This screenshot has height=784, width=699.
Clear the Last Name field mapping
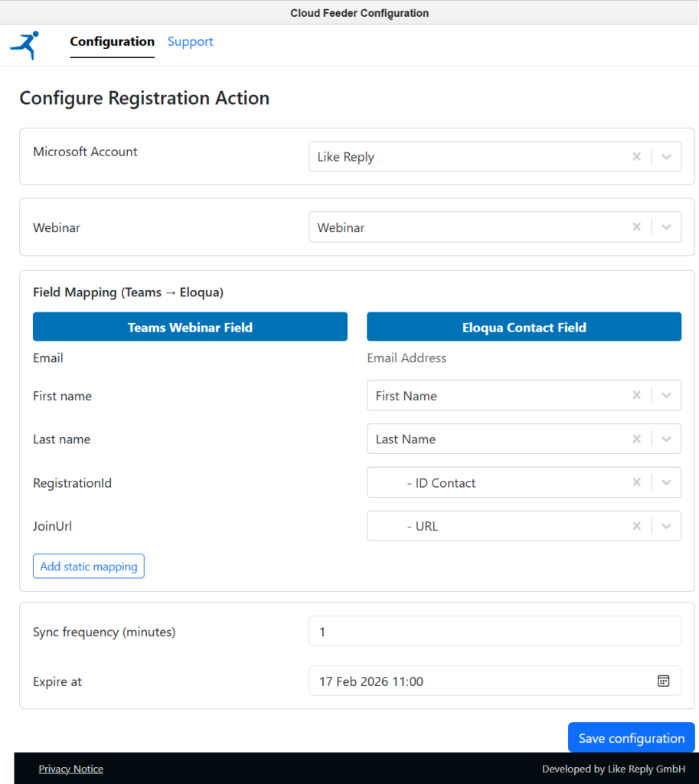[x=636, y=439]
